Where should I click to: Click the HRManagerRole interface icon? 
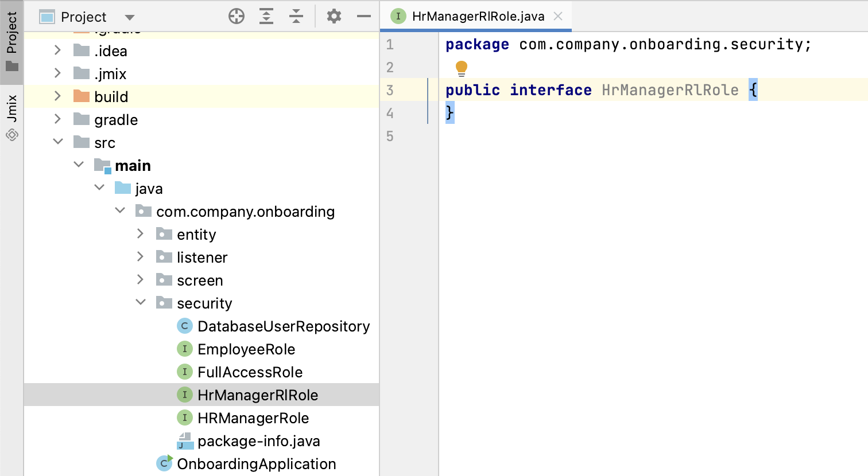pos(184,418)
